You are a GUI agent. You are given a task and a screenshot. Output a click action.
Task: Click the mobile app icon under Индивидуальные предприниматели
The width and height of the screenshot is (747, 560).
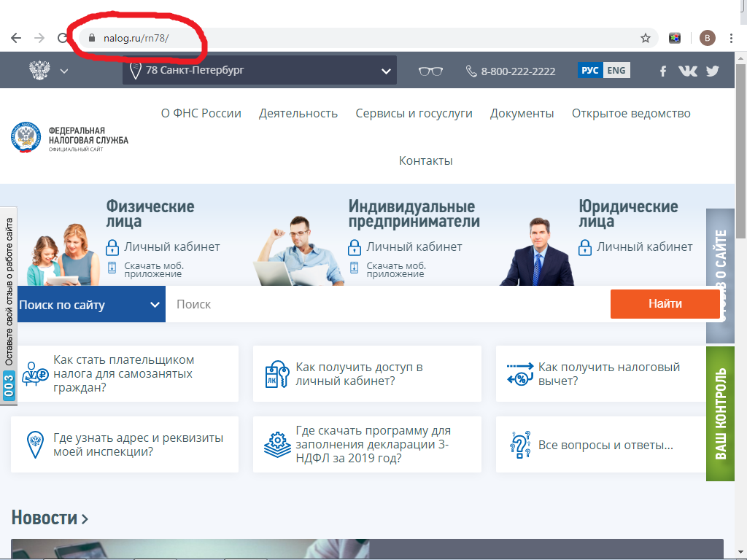pyautogui.click(x=356, y=268)
